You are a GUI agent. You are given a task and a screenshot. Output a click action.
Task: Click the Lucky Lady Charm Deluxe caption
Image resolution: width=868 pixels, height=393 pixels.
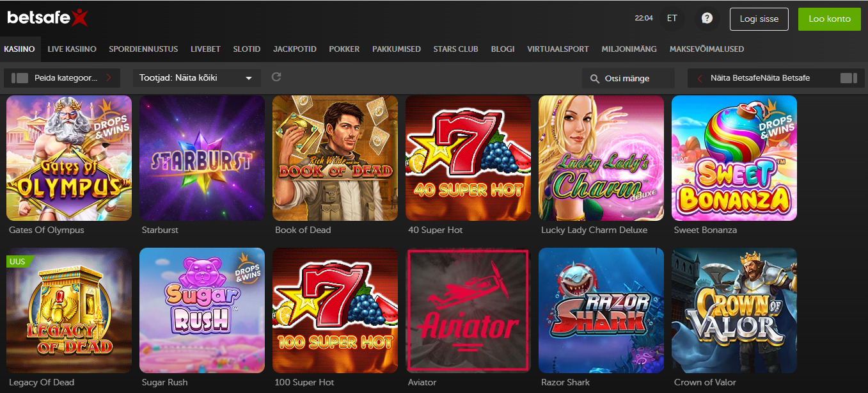(x=594, y=230)
